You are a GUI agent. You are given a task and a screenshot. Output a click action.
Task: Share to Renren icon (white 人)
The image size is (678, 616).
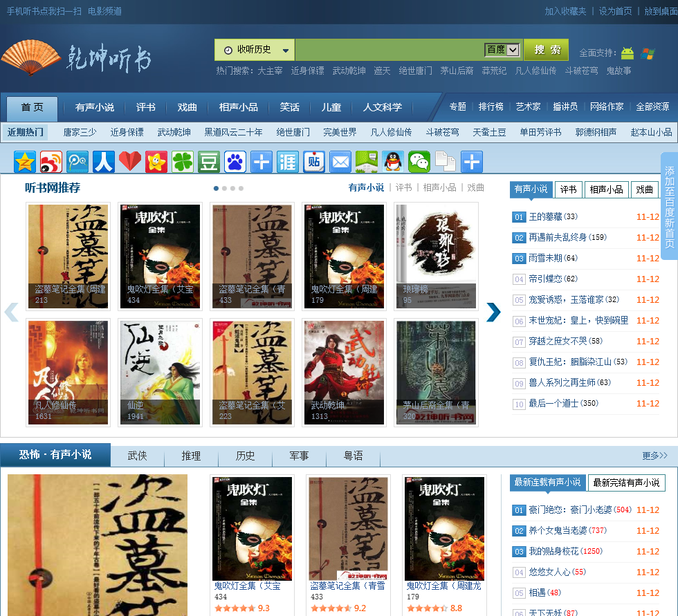pos(104,162)
